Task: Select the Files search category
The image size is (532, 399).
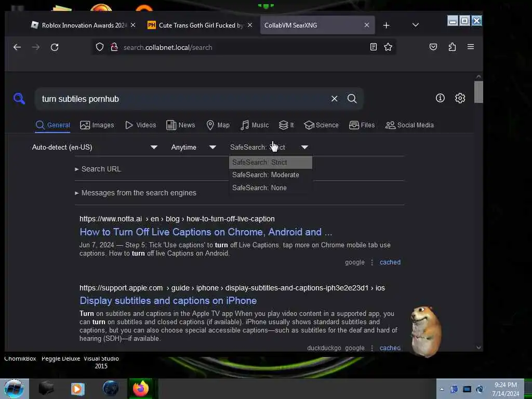Action: pyautogui.click(x=362, y=125)
